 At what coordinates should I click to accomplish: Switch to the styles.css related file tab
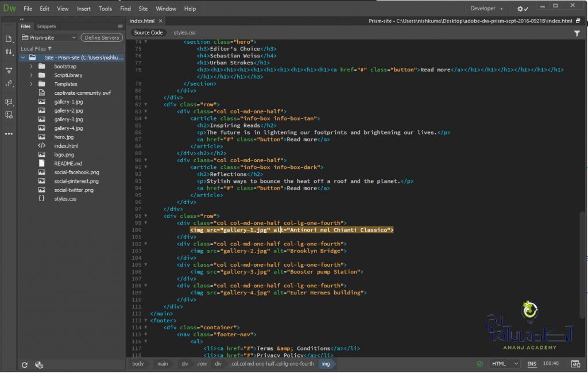click(x=184, y=33)
